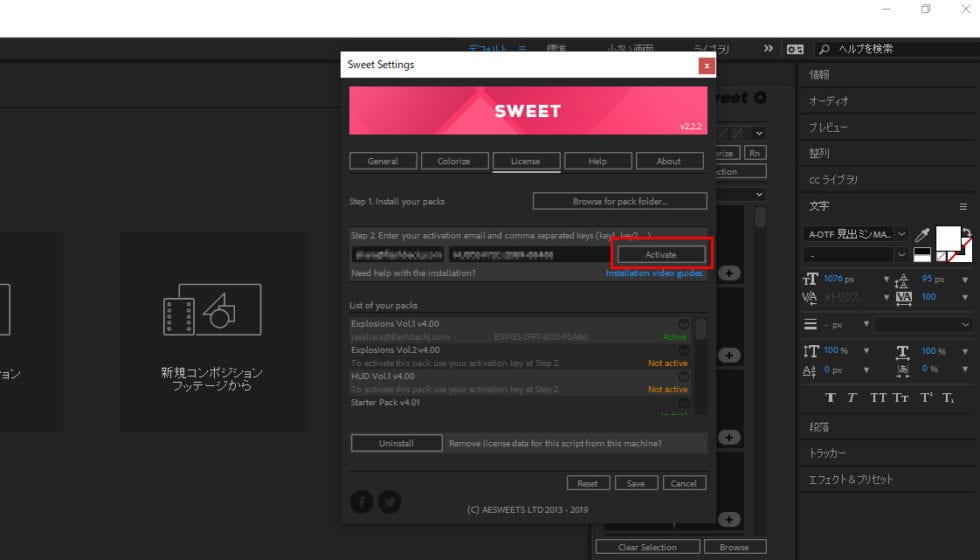The image size is (980, 560).
Task: Expand the vertical scale 100 % dropdown arrow
Action: coord(866,351)
